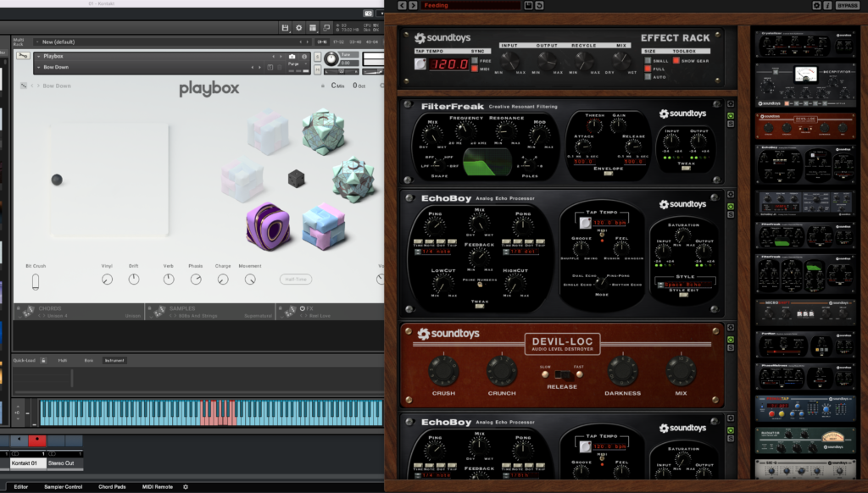Open Soundtoys plugin settings gear
Viewport: 868px width, 493px height.
pyautogui.click(x=816, y=6)
